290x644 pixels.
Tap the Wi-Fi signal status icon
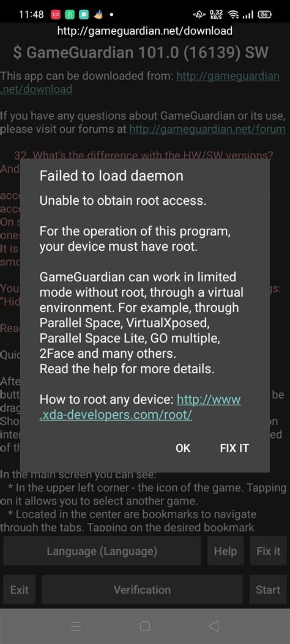[234, 15]
